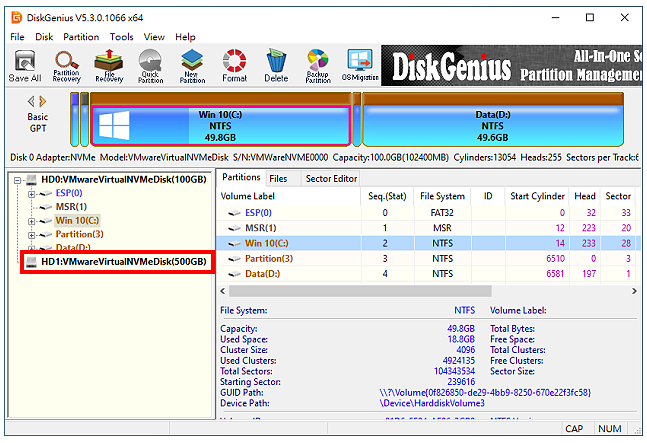Switch to the Partitions tab
Image resolution: width=647 pixels, height=443 pixels.
[x=241, y=177]
